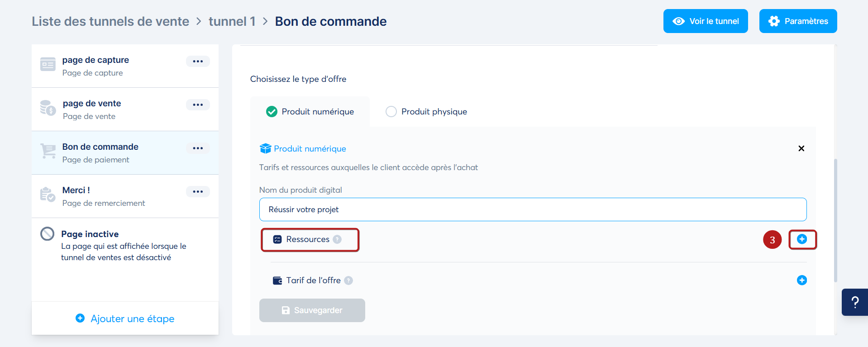
Task: Open the three-dot menu for page de vente
Action: 198,105
